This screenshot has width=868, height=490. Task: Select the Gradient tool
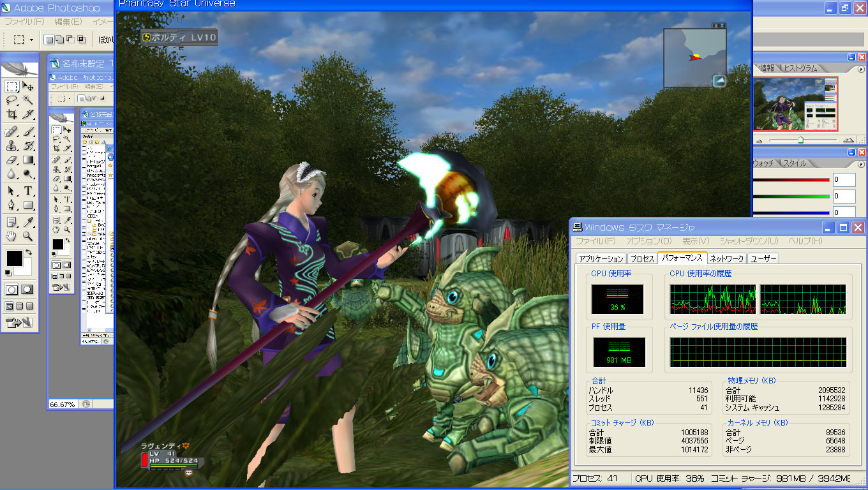coord(28,160)
